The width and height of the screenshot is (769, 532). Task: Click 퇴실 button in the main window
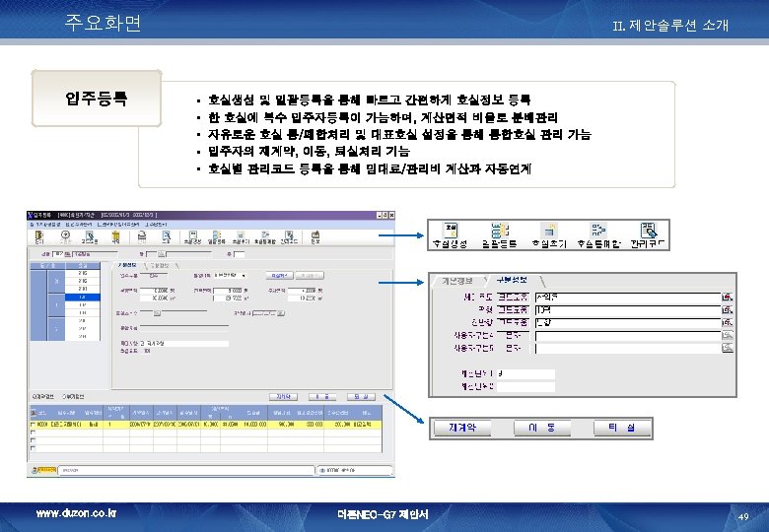361,396
